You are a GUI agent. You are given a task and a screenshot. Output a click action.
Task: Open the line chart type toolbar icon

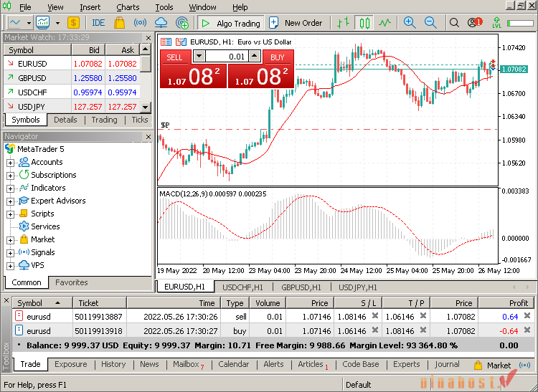16,23
